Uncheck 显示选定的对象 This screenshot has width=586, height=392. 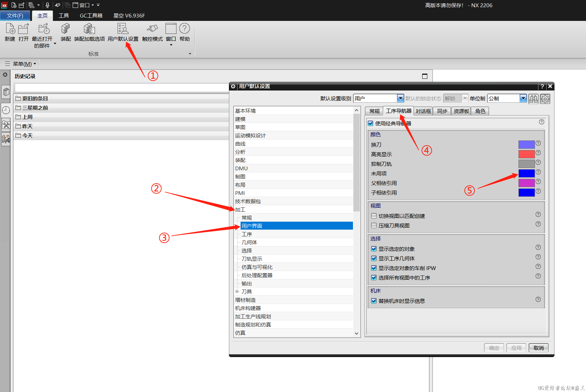(374, 249)
